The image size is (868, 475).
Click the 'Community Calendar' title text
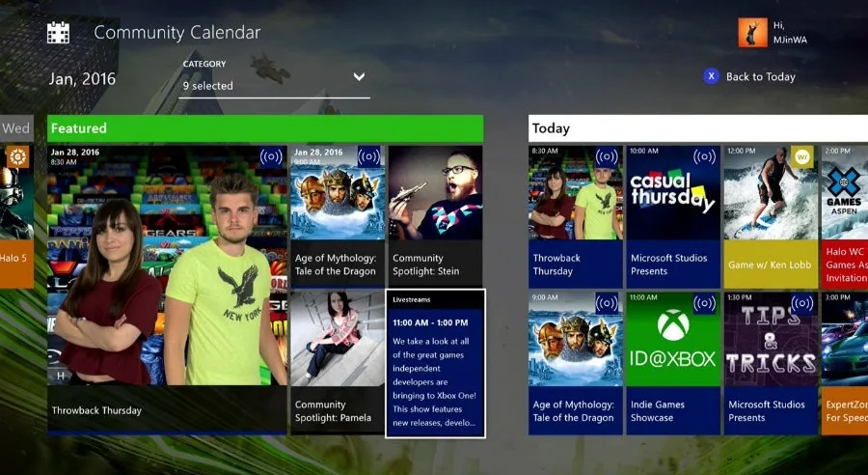(177, 33)
